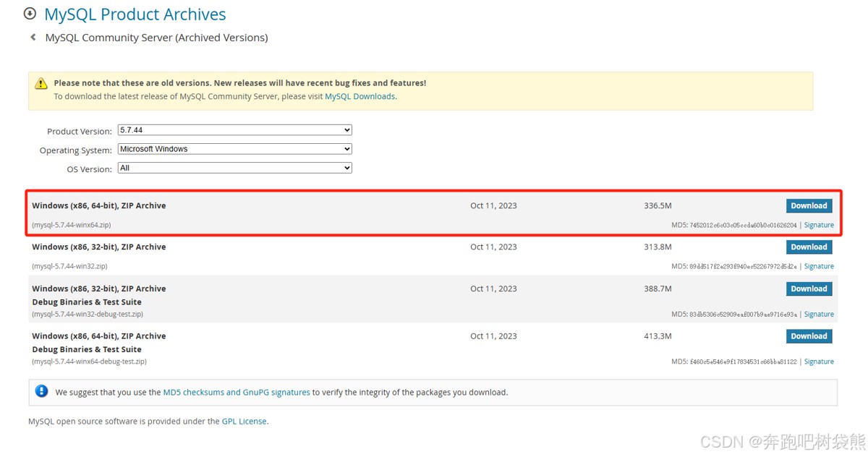Download the Windows 64-bit ZIP Archive

click(x=809, y=206)
